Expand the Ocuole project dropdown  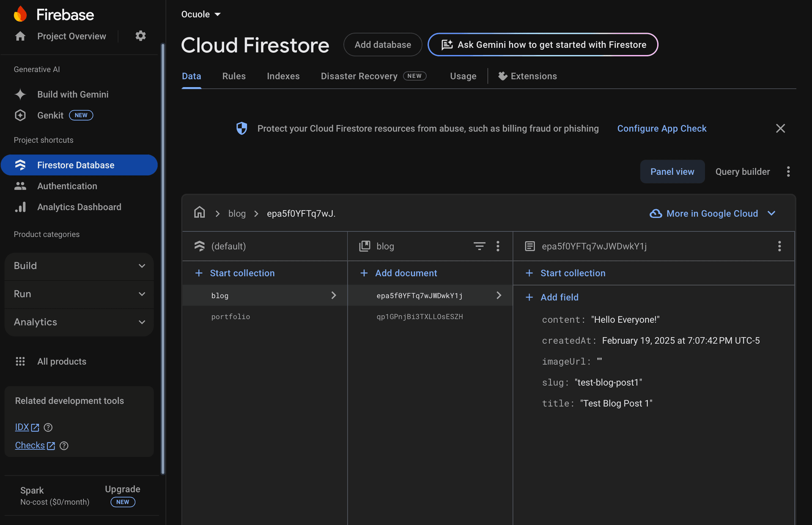click(200, 14)
